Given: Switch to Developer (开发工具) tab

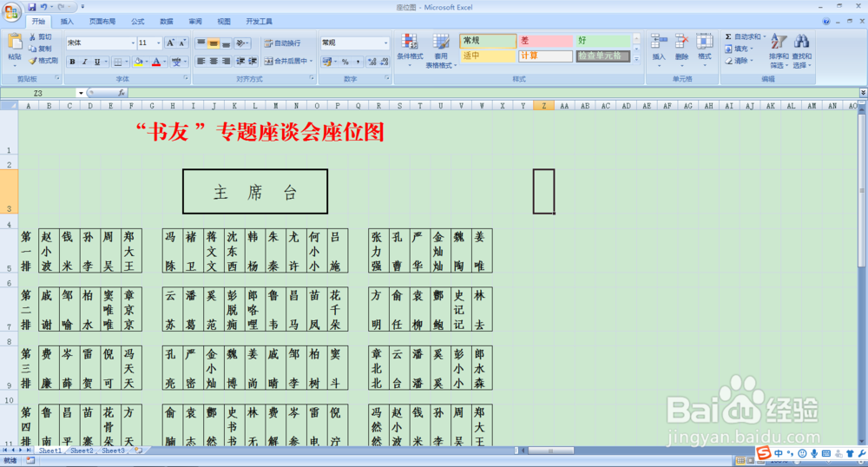Looking at the screenshot, I should (x=259, y=22).
